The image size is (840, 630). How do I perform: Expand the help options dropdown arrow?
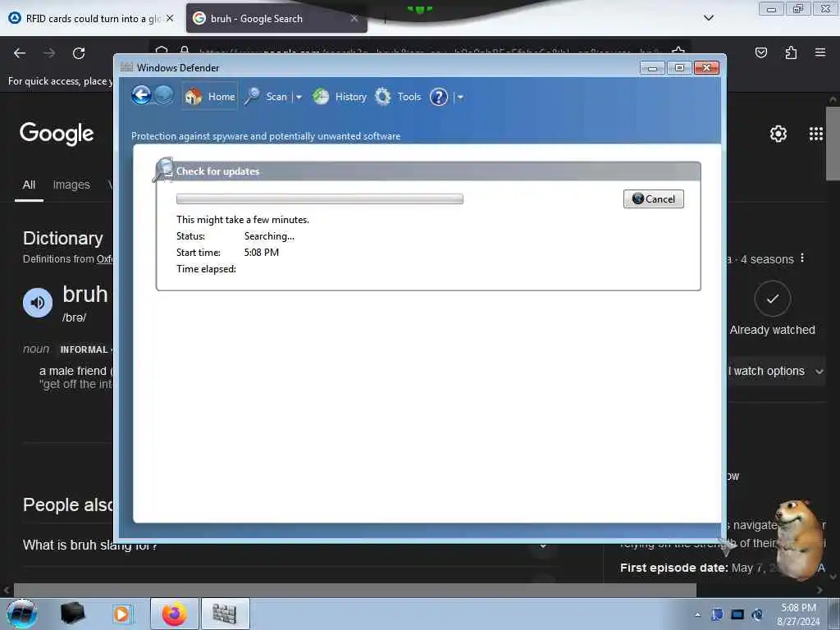tap(460, 97)
